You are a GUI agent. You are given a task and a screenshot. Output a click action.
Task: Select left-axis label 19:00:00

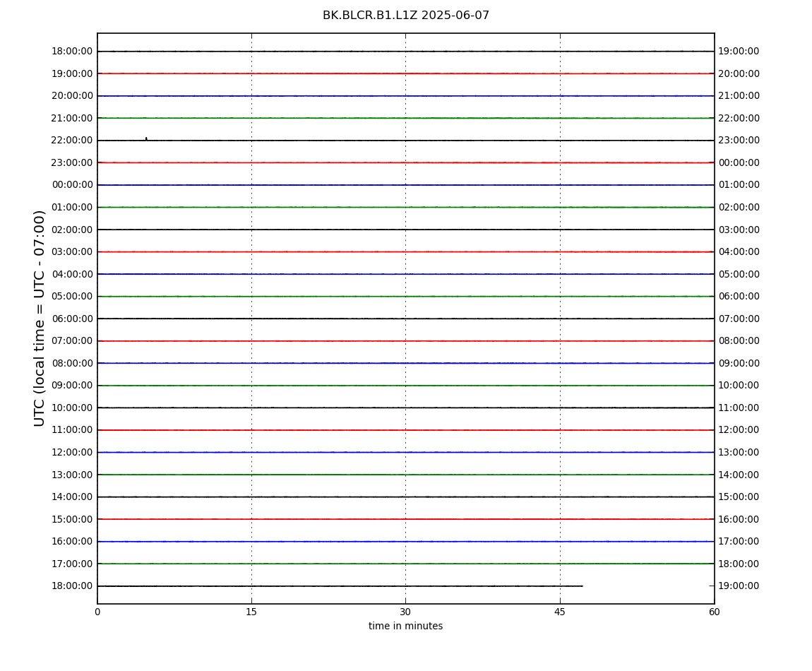[x=72, y=73]
